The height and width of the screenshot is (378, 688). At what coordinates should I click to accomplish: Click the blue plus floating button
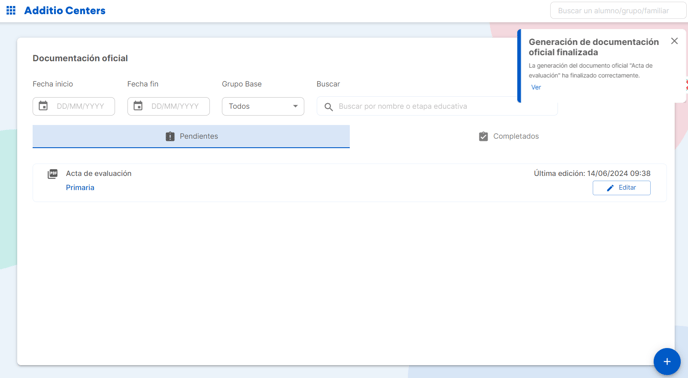pyautogui.click(x=667, y=361)
